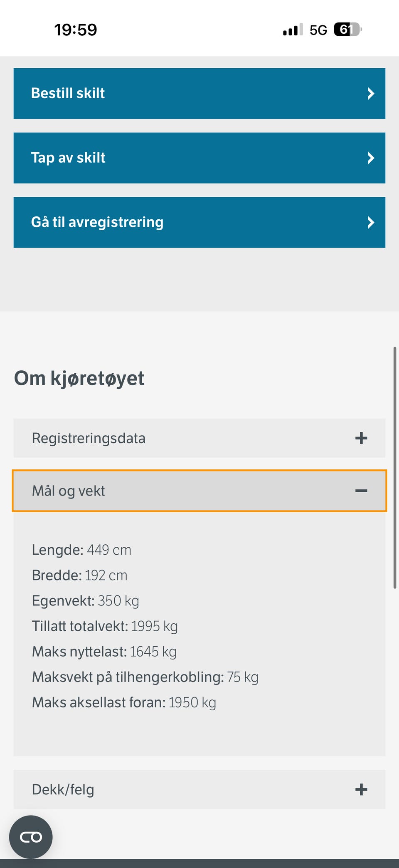Click the chevron arrow on Tap av skilt
The width and height of the screenshot is (399, 868).
click(x=371, y=158)
